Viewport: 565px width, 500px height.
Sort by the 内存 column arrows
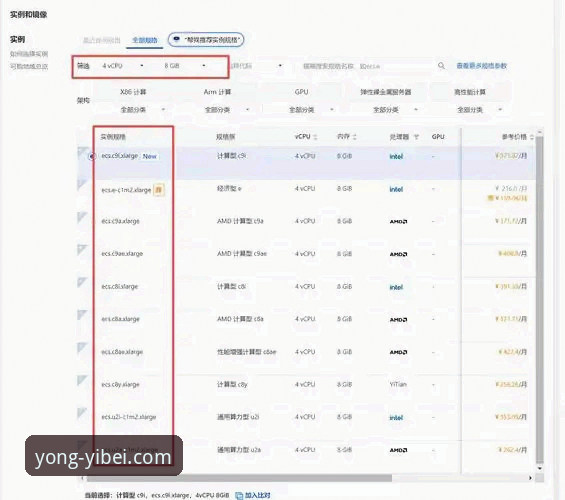click(x=355, y=137)
